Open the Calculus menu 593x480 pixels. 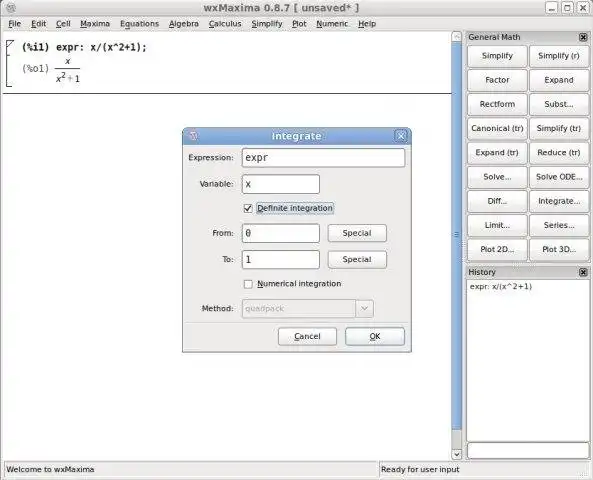pos(225,24)
